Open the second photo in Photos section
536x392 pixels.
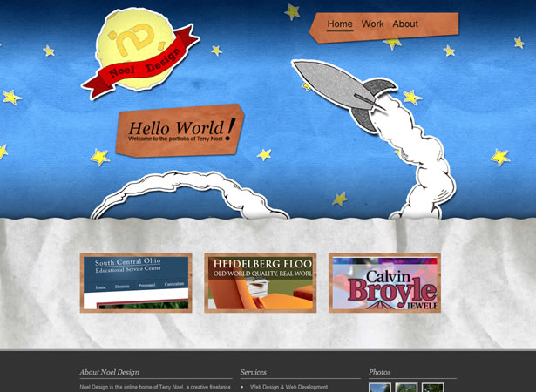click(406, 388)
